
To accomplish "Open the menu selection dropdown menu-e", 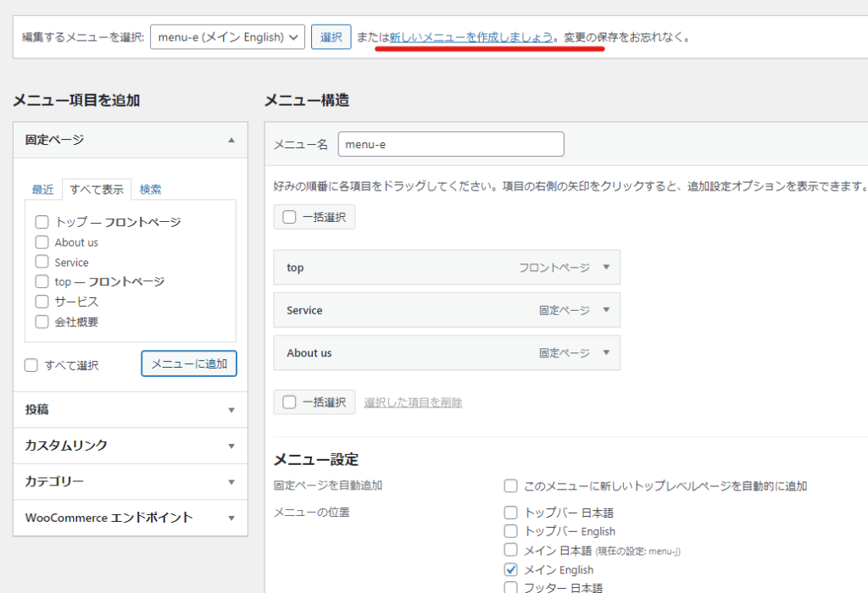I will (x=227, y=37).
